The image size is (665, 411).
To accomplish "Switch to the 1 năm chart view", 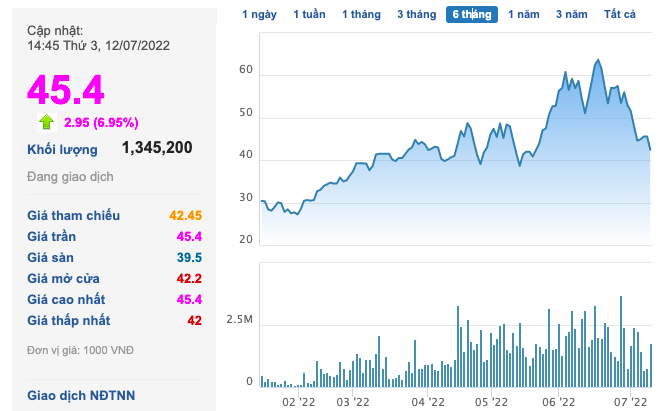I will (524, 15).
